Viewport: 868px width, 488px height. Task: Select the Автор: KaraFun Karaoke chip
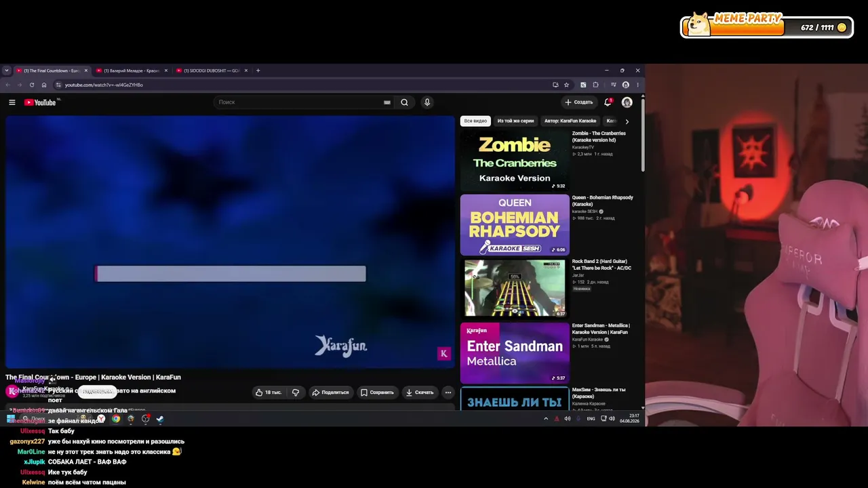(x=570, y=121)
